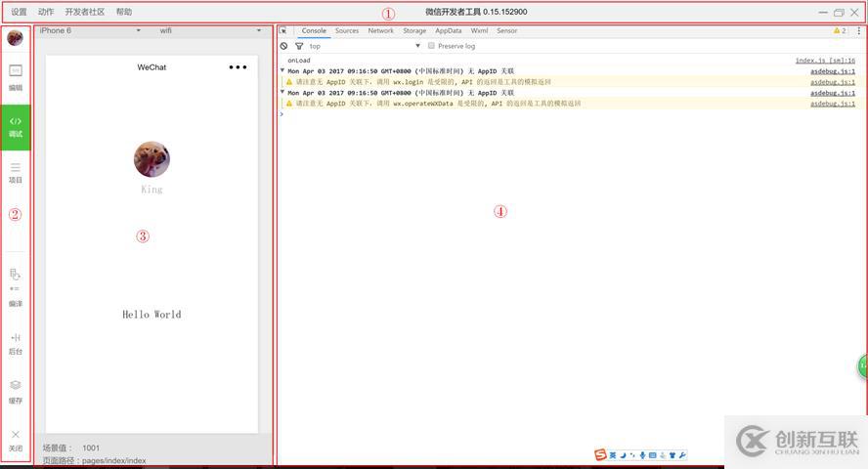Screen dimensions: 868x469
Task: Click the Hello World text in simulator
Action: (x=152, y=315)
